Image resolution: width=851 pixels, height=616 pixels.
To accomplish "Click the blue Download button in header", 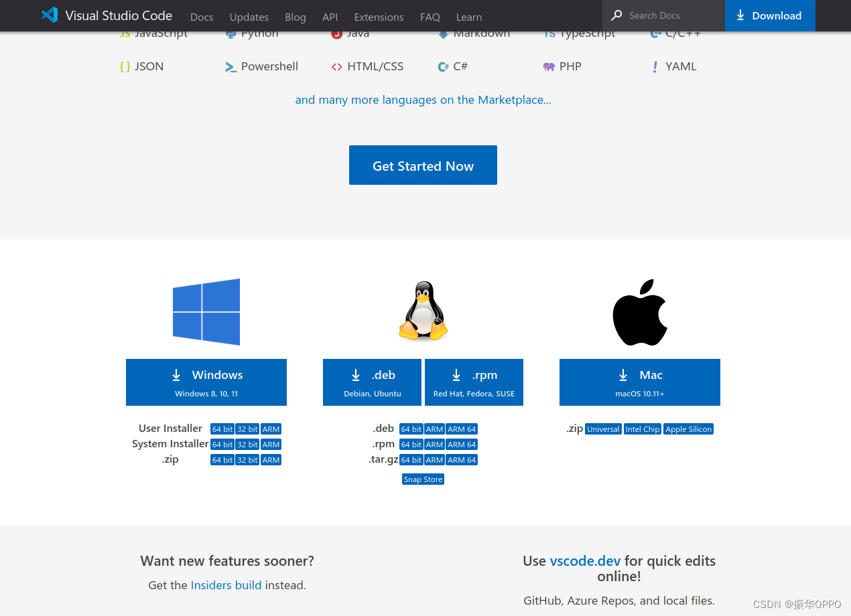I will [770, 15].
